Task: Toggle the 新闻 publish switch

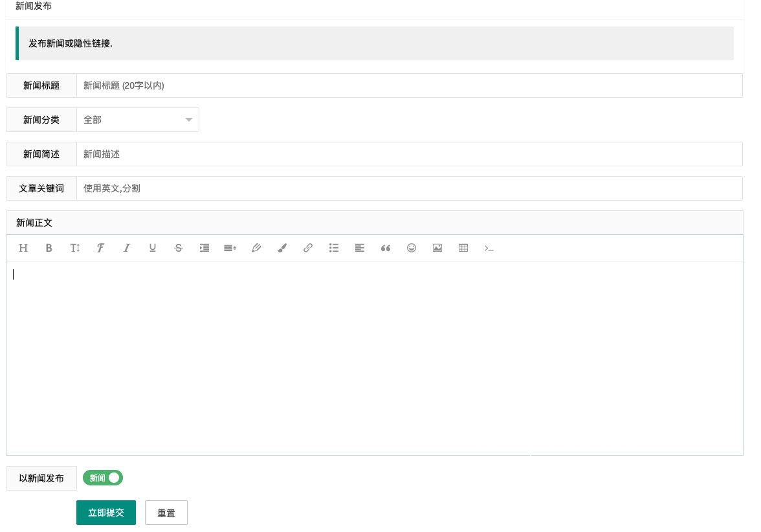Action: pyautogui.click(x=103, y=478)
